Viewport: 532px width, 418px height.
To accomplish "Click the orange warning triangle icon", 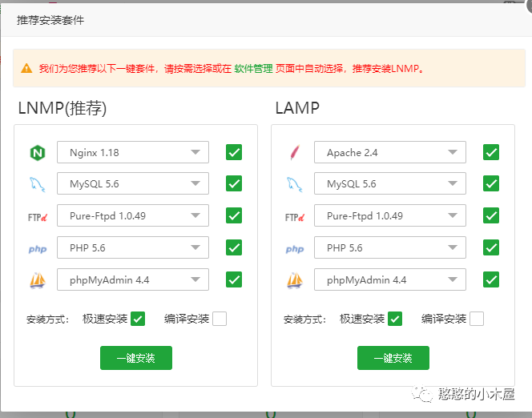I will (x=26, y=68).
